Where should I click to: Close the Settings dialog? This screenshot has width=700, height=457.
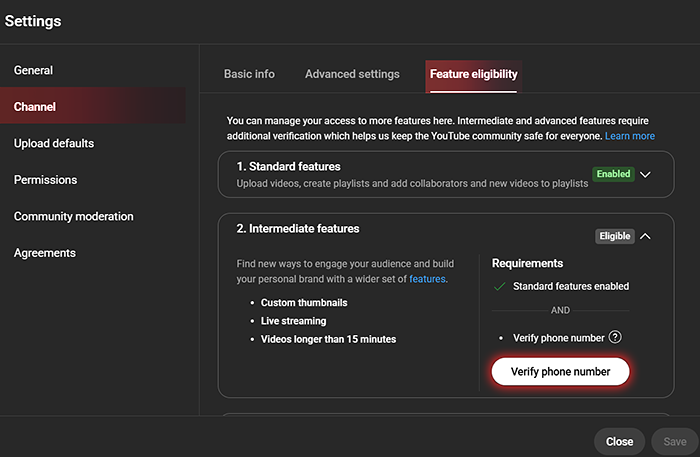pyautogui.click(x=619, y=441)
